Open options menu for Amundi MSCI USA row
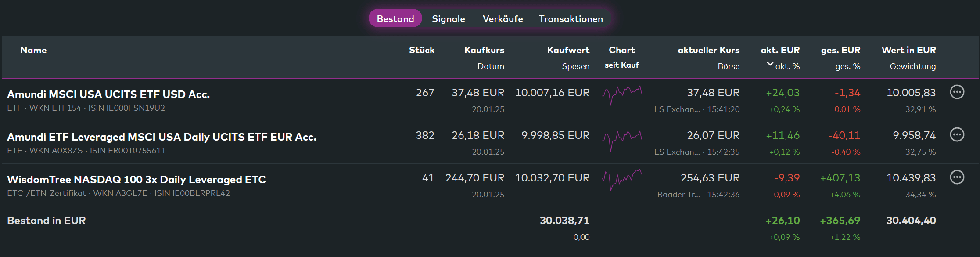This screenshot has width=980, height=257. (957, 92)
